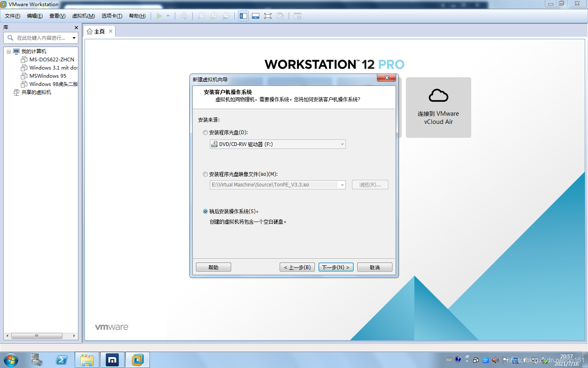Open the 选项卡(T) menu

(x=112, y=16)
